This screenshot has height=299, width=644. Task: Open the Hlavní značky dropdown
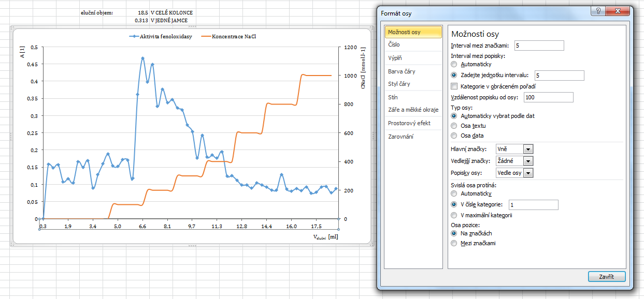527,149
